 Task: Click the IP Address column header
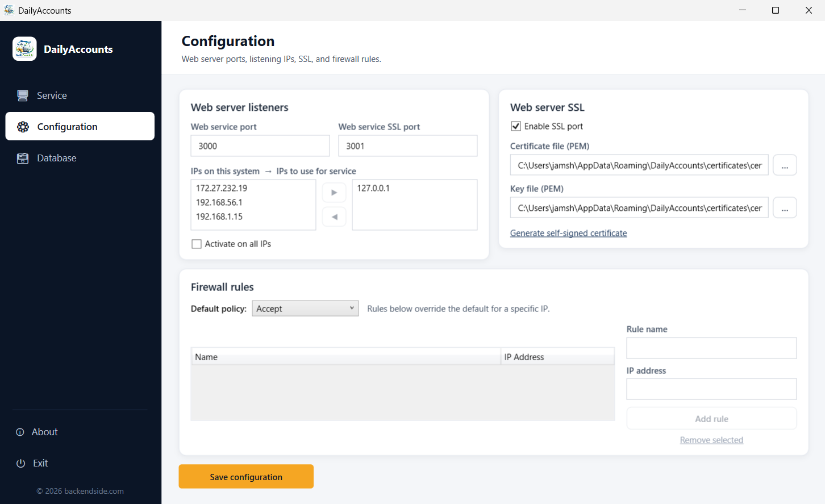tap(557, 357)
